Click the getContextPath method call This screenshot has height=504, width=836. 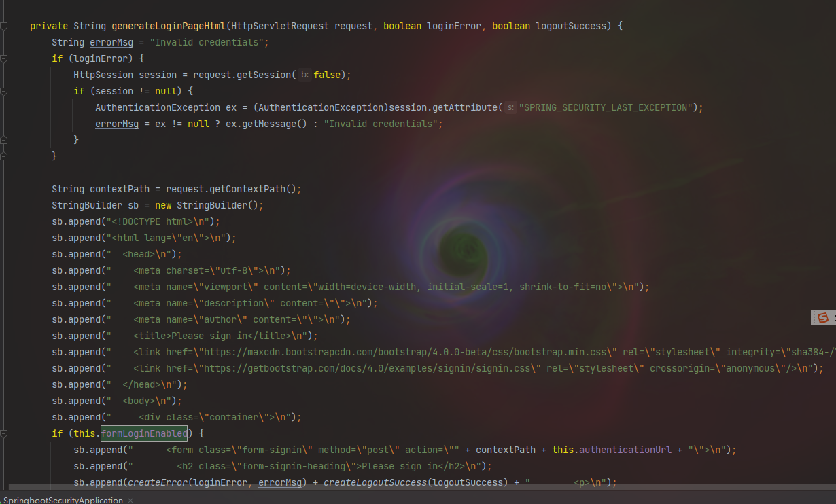[247, 189]
